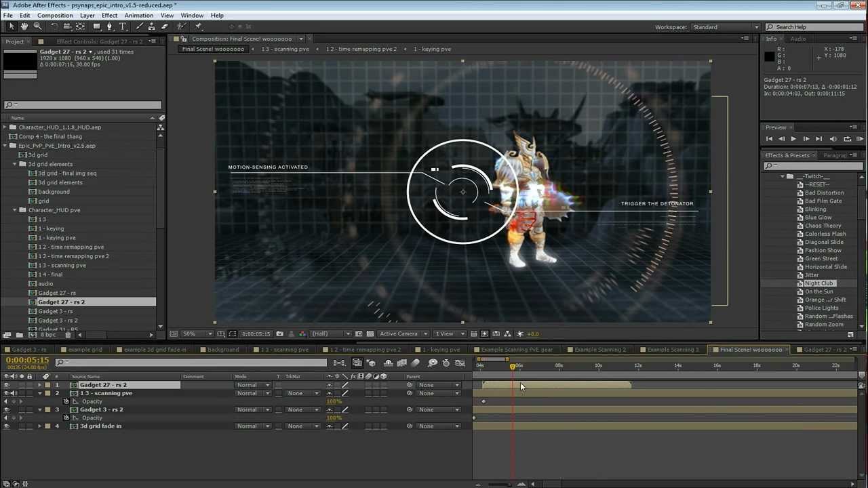Select the Rectangle shape tool
The image size is (868, 488).
[x=96, y=26]
